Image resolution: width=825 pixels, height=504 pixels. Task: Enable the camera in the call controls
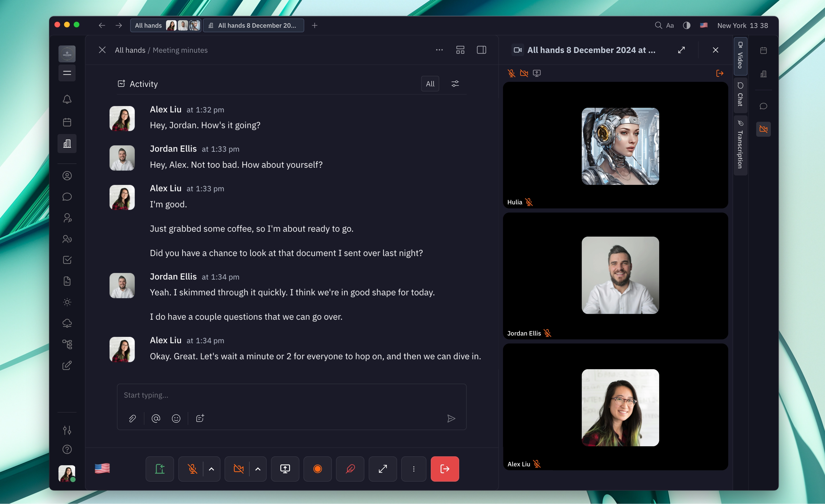coord(238,469)
